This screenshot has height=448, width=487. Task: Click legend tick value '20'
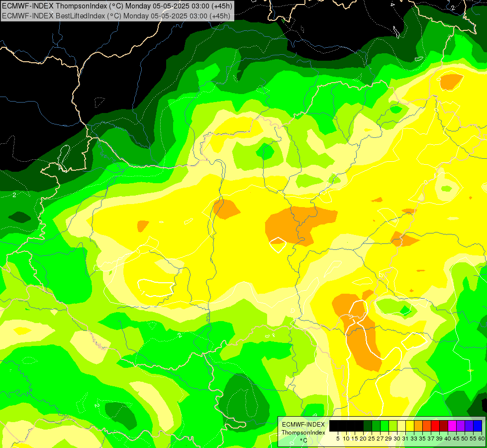363,439
